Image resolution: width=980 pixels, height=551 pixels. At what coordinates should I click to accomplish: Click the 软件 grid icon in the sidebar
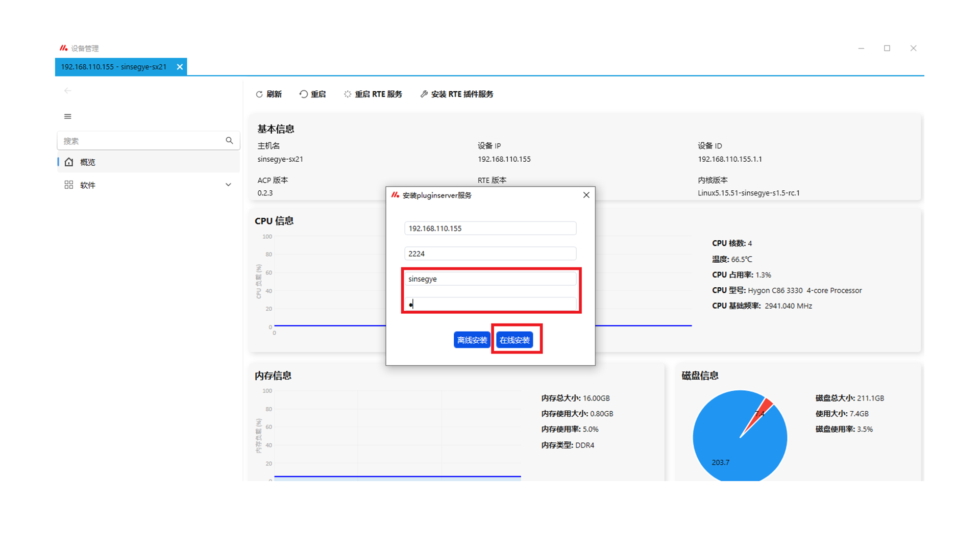click(68, 185)
